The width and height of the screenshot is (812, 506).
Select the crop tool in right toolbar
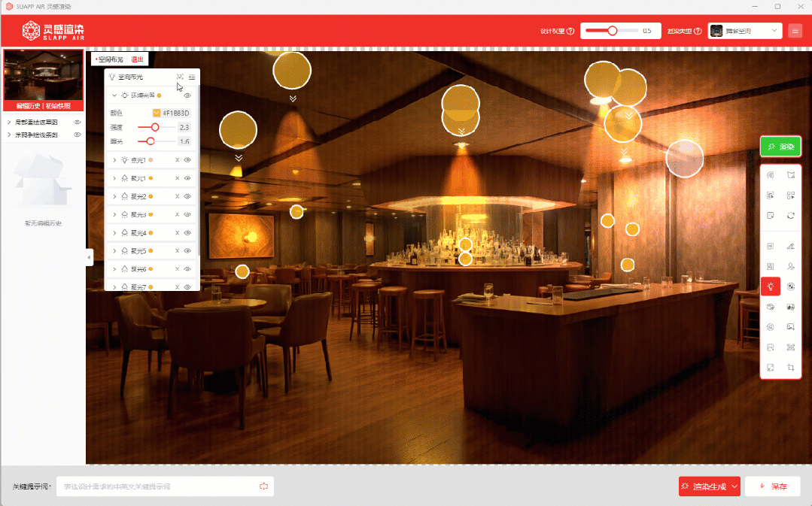791,368
